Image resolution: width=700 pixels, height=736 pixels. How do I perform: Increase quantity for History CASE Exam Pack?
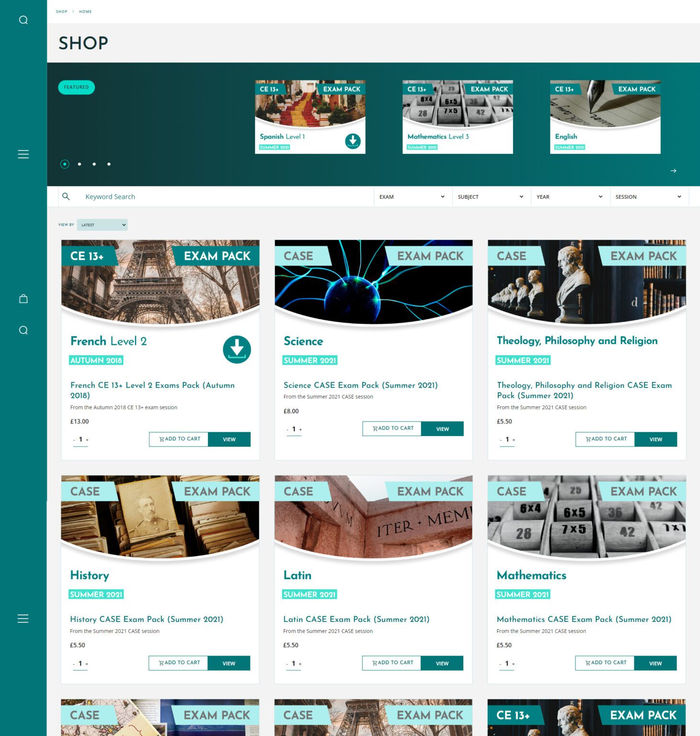[87, 664]
